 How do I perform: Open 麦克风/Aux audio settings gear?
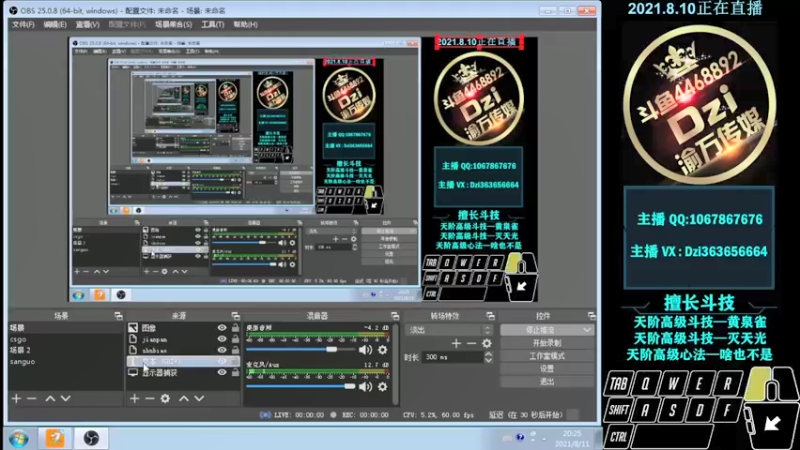pos(383,387)
